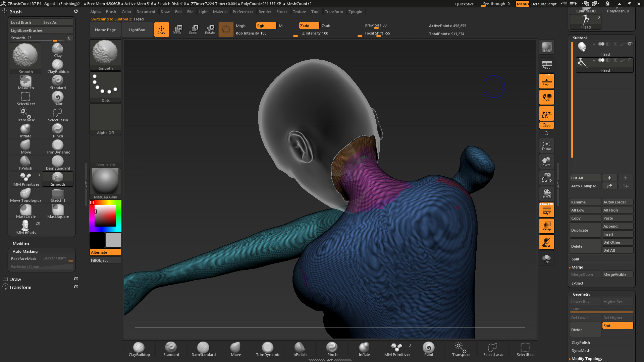The image size is (644, 362).
Task: Click the Frame view icon
Action: (546, 145)
